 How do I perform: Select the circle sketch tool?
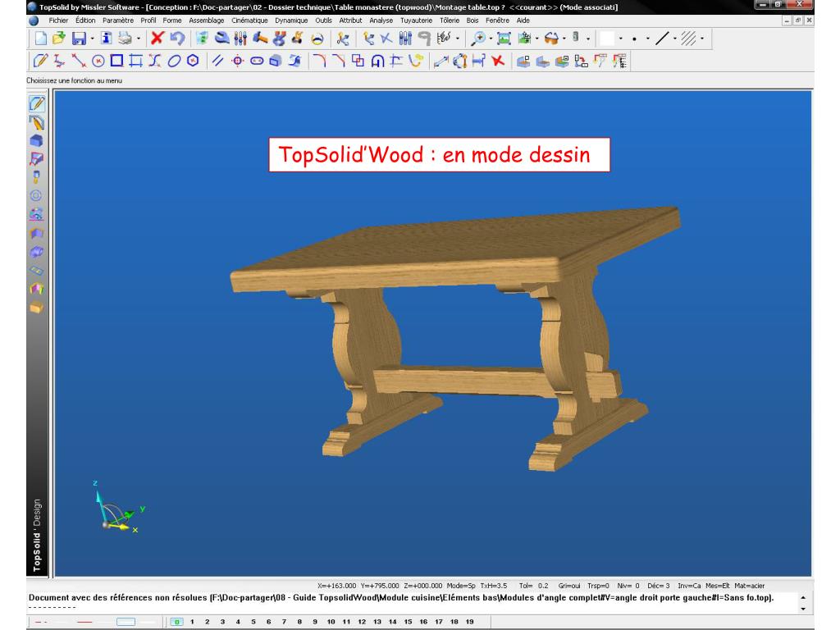pyautogui.click(x=98, y=62)
